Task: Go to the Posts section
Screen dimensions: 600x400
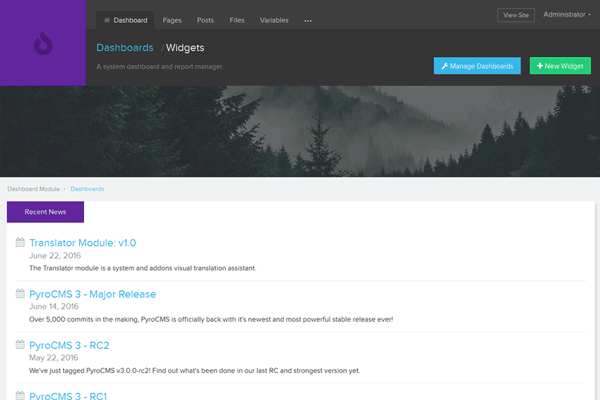Action: pyautogui.click(x=205, y=20)
